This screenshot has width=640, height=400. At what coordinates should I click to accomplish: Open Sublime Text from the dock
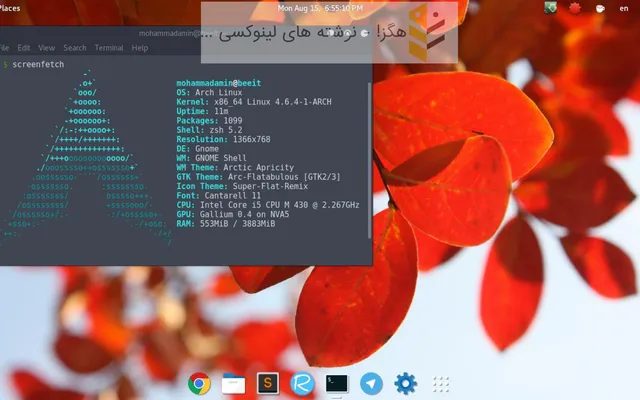pos(268,383)
